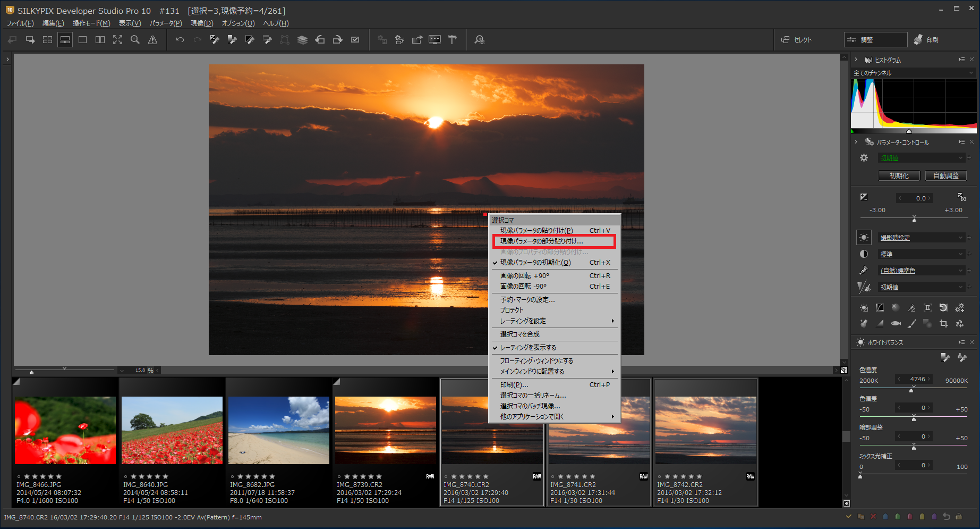Switch to single preview view icon
This screenshot has width=980, height=529.
[82, 40]
